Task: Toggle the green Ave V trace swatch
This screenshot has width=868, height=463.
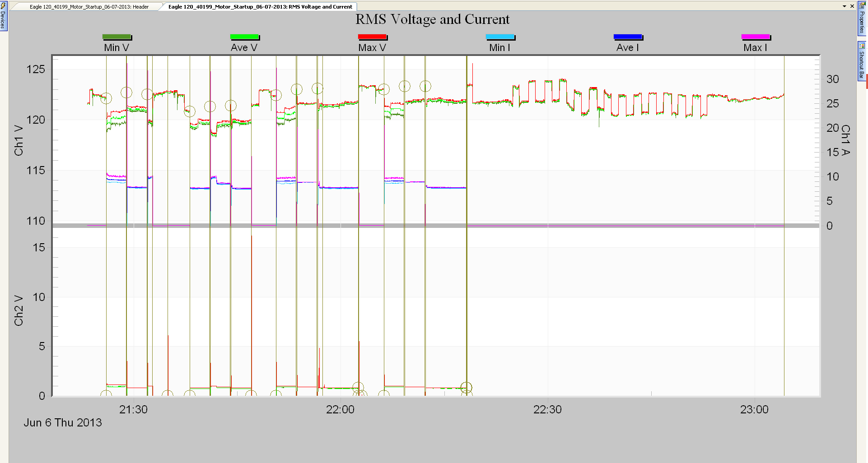Action: [x=244, y=37]
